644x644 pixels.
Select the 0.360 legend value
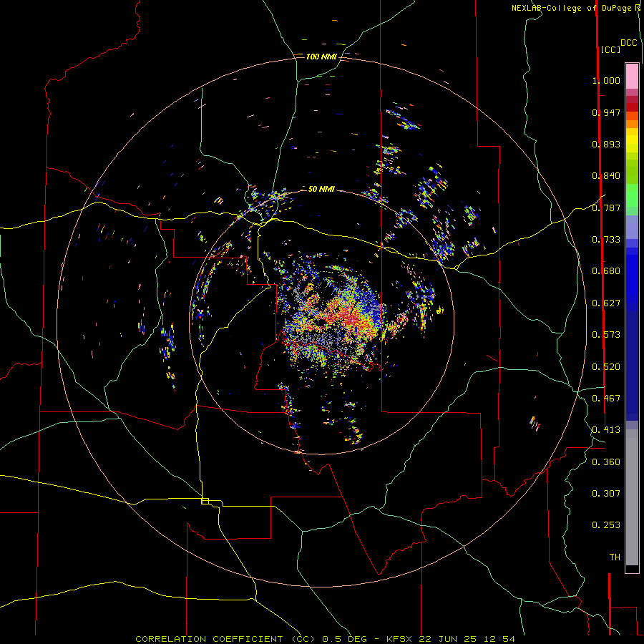point(606,462)
